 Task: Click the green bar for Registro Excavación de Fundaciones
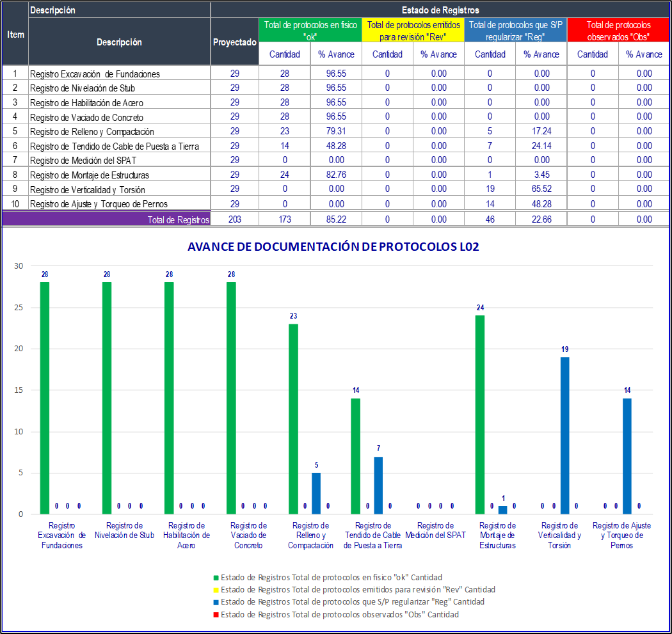point(45,397)
